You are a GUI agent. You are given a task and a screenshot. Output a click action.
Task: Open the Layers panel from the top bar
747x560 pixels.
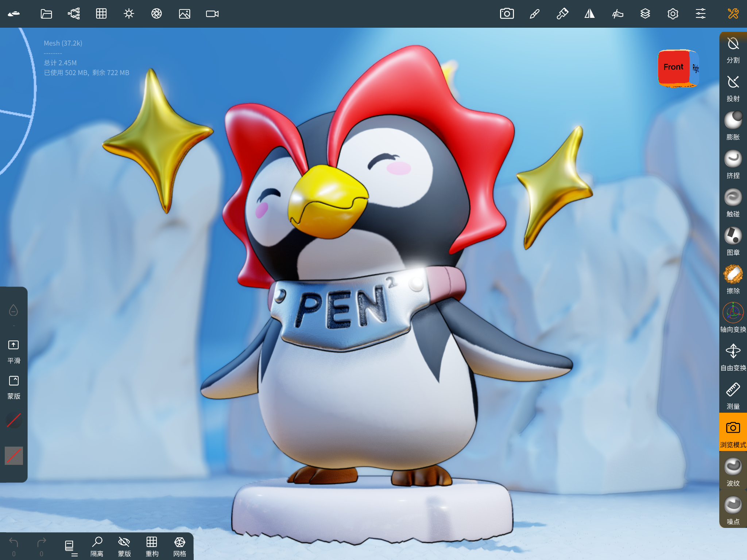[645, 14]
